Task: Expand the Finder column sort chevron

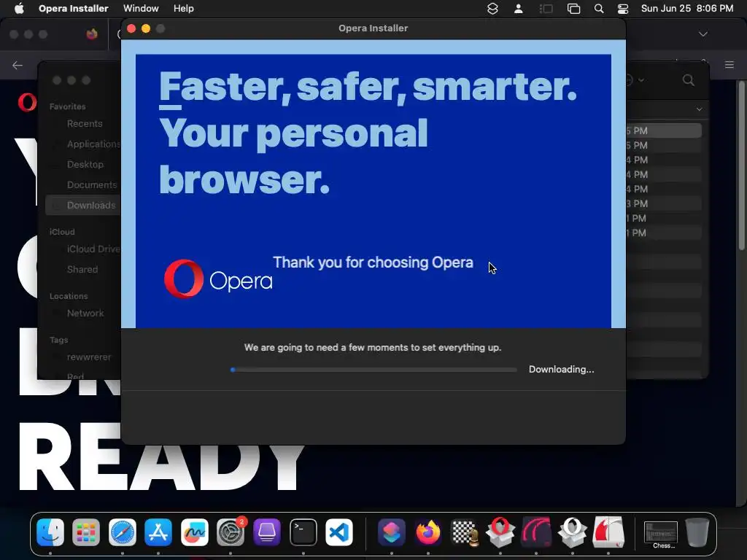Action: [699, 109]
